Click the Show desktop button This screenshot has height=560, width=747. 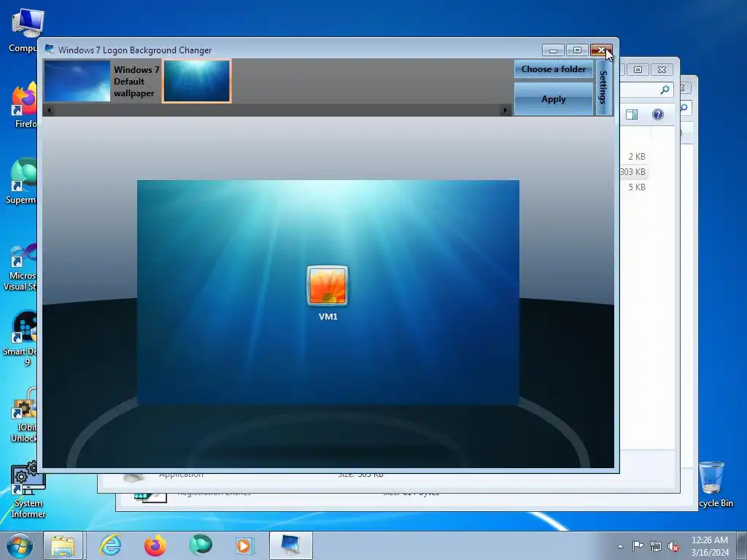point(742,546)
